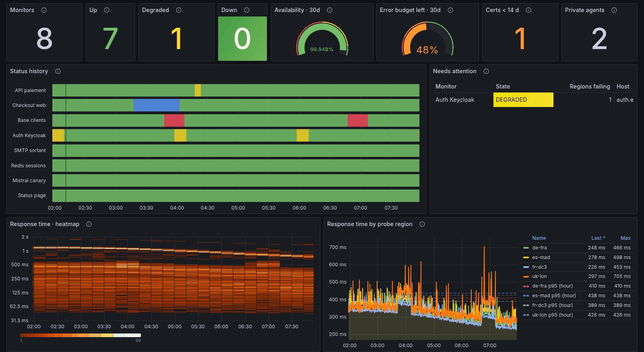Toggle uk-lon p95 (hour) legend series
The height and width of the screenshot is (352, 644).
[x=552, y=315]
